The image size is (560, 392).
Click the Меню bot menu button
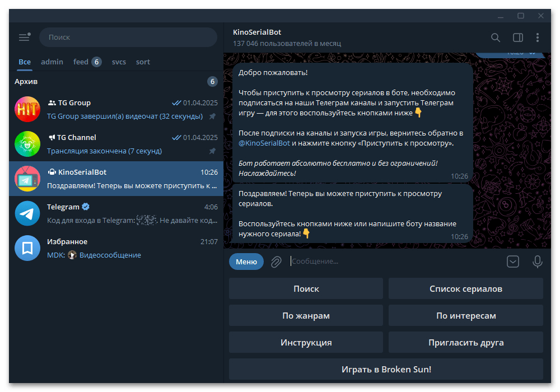246,262
